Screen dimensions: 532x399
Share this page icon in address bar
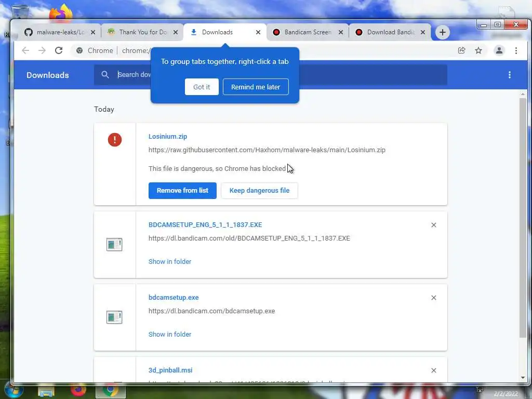coord(461,50)
